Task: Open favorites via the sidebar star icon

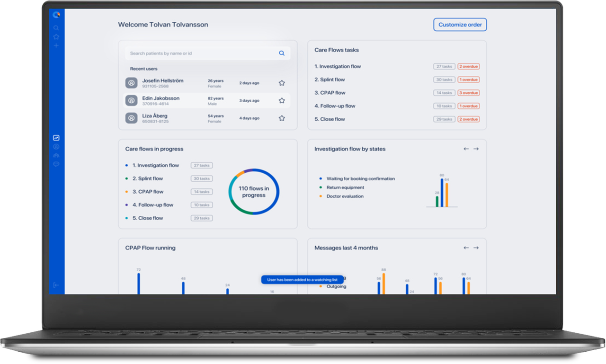Action: point(56,36)
